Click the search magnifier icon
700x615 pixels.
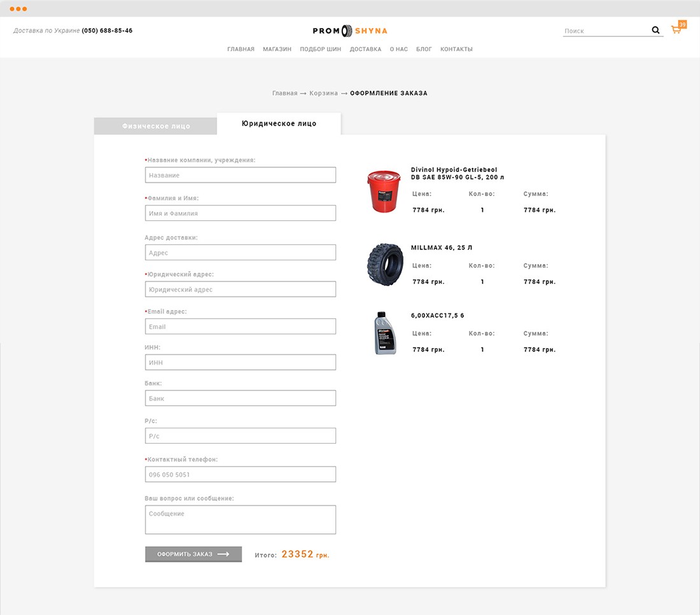[655, 30]
